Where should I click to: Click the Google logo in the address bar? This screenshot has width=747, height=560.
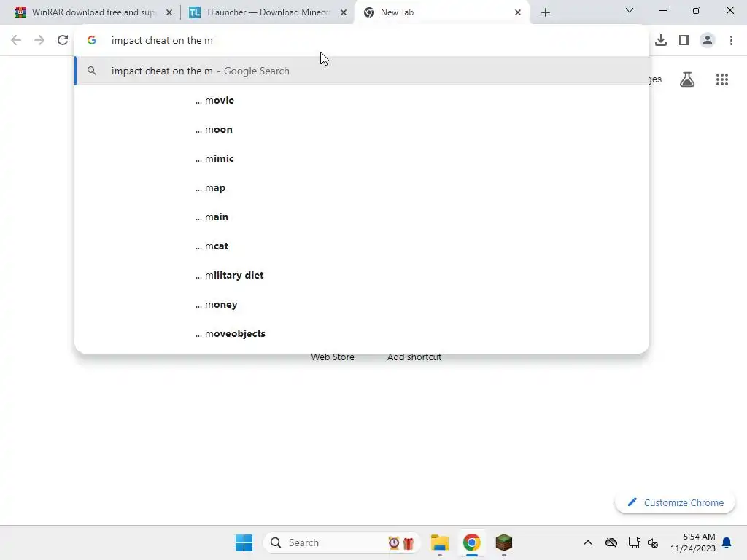tap(92, 41)
